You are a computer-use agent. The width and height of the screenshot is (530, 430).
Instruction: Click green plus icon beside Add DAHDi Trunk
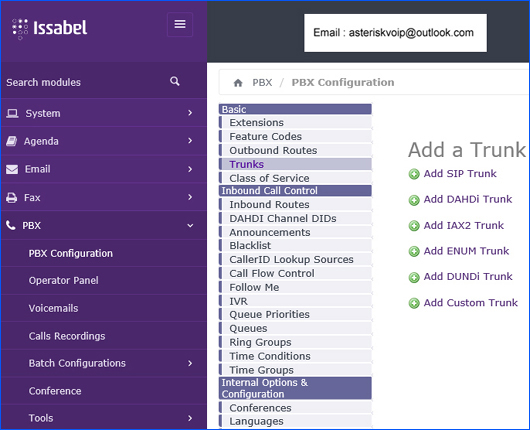click(414, 200)
